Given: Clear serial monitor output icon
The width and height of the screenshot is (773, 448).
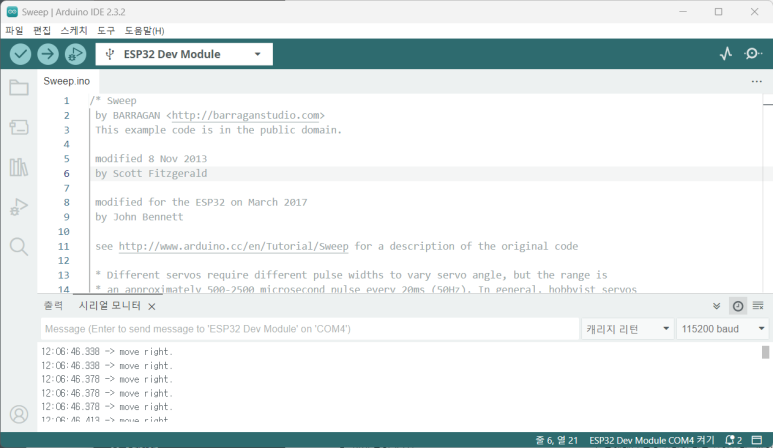Looking at the screenshot, I should [x=758, y=306].
